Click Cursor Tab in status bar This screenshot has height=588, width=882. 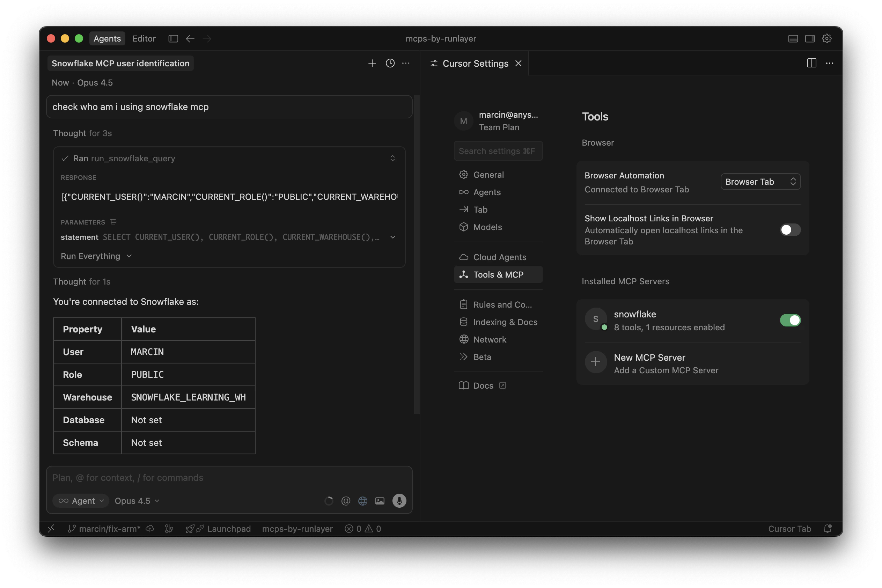[789, 528]
